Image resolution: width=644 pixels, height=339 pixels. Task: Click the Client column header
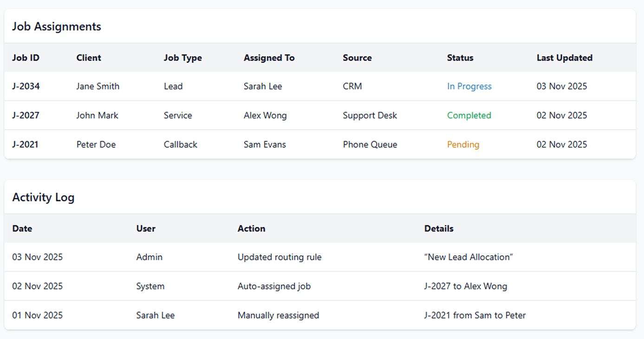88,58
